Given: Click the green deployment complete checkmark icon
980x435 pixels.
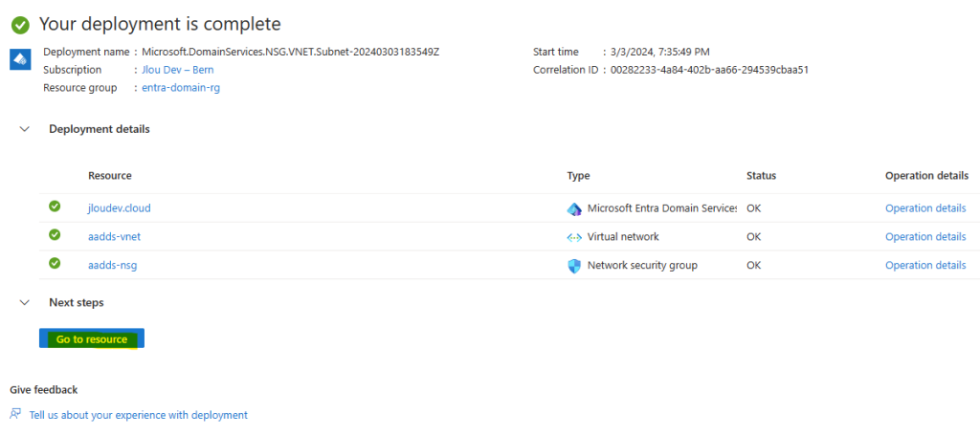Looking at the screenshot, I should tap(21, 25).
